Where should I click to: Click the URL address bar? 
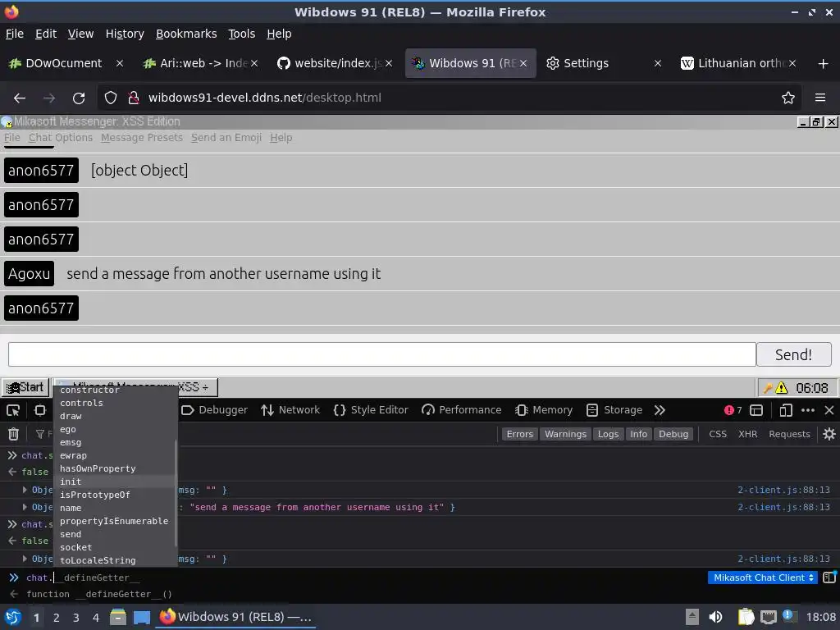pyautogui.click(x=449, y=98)
